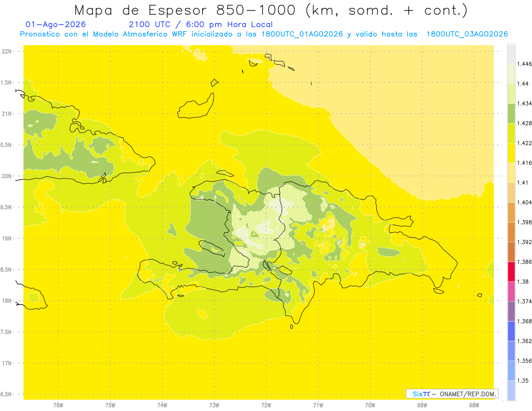Click the colorbar value "1.368"
532x411 pixels.
click(524, 321)
